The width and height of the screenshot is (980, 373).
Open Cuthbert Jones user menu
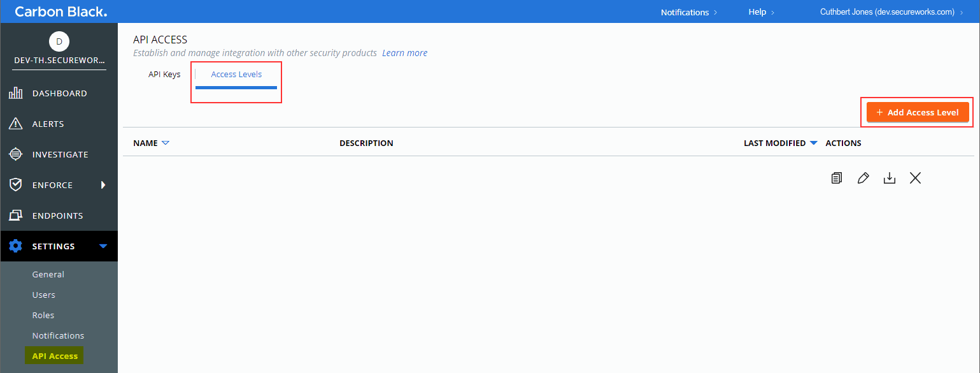point(891,12)
